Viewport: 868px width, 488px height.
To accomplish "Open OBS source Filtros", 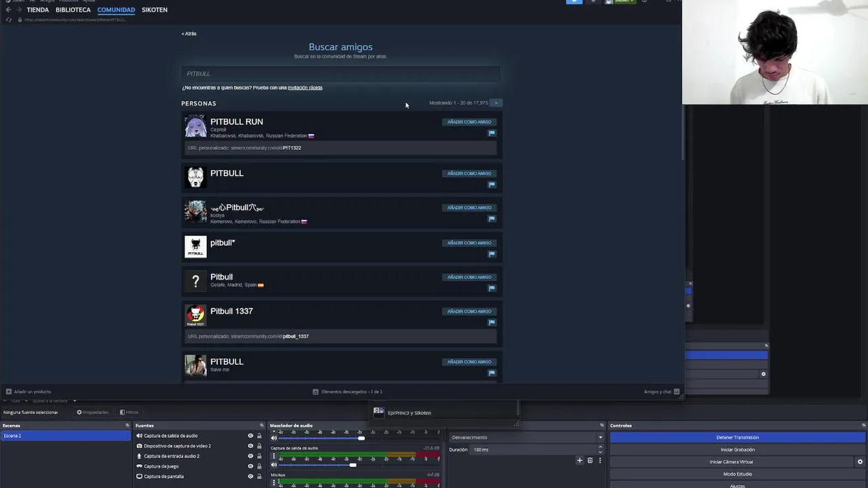I will 129,412.
